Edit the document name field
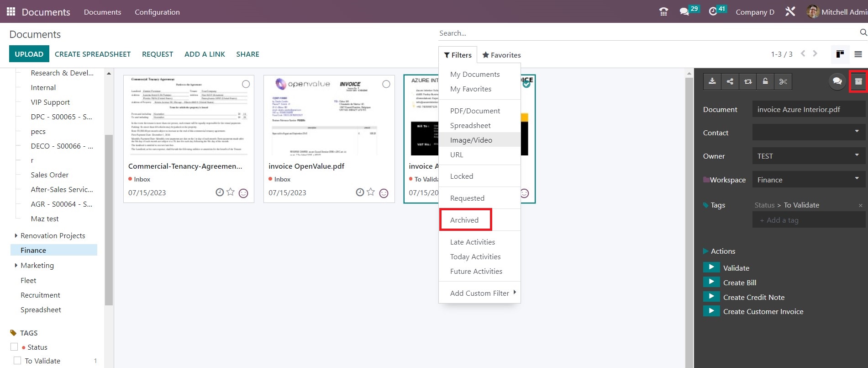This screenshot has width=868, height=368. (809, 109)
